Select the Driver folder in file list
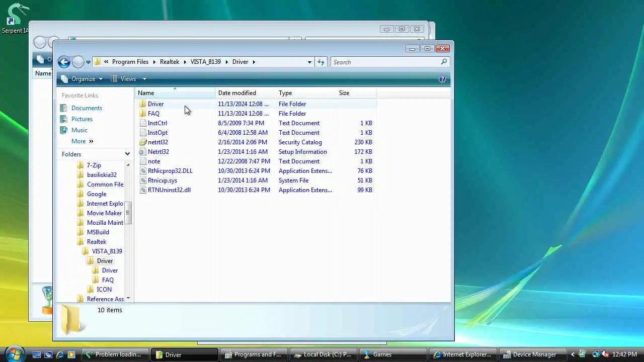The height and width of the screenshot is (362, 644). tap(155, 104)
